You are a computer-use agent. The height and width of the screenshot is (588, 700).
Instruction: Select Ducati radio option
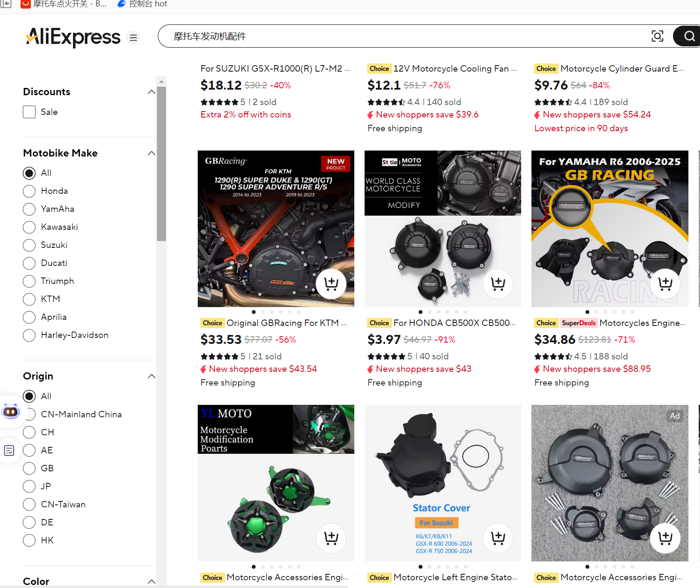point(29,263)
